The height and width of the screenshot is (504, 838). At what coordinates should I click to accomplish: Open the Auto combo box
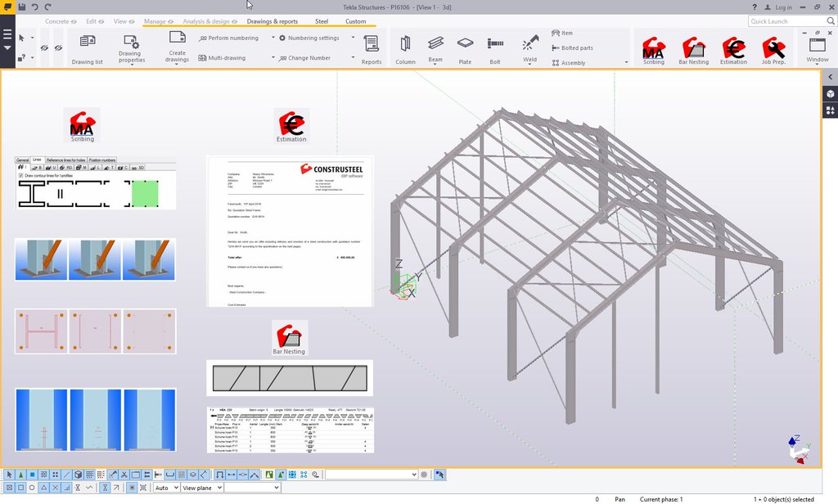(166, 488)
